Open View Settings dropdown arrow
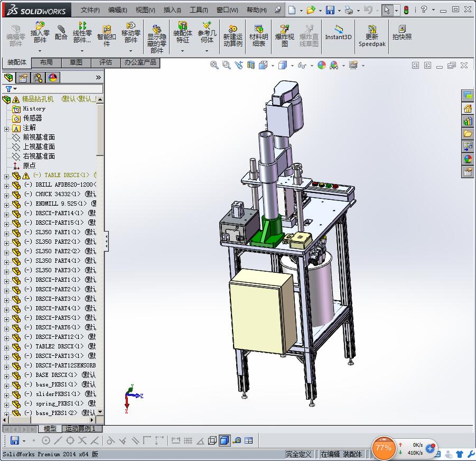Viewport: 476px width, 461px height. [363, 66]
